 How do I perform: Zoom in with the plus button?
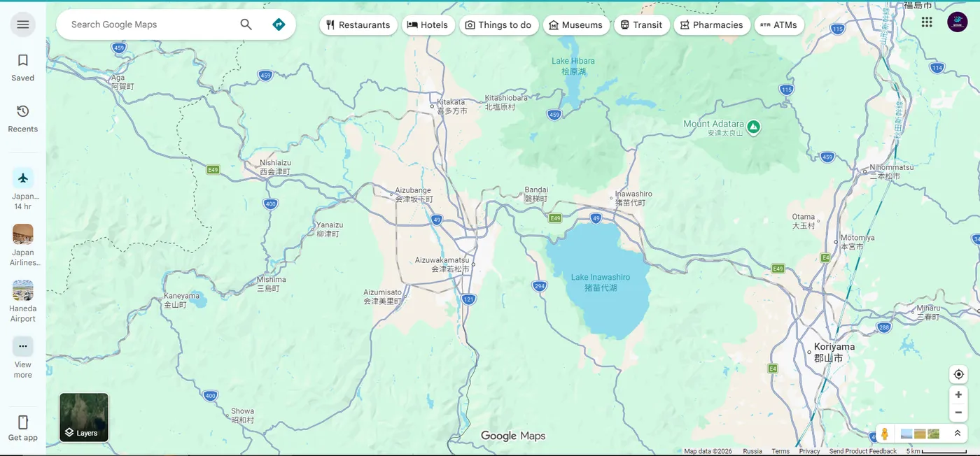point(959,394)
